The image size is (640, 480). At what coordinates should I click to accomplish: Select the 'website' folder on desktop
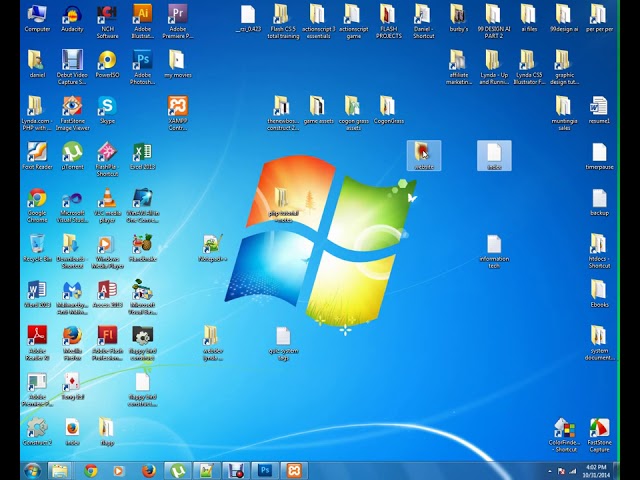click(424, 156)
